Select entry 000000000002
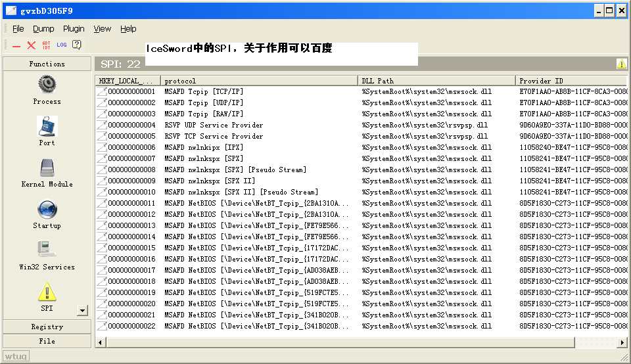 [x=131, y=103]
